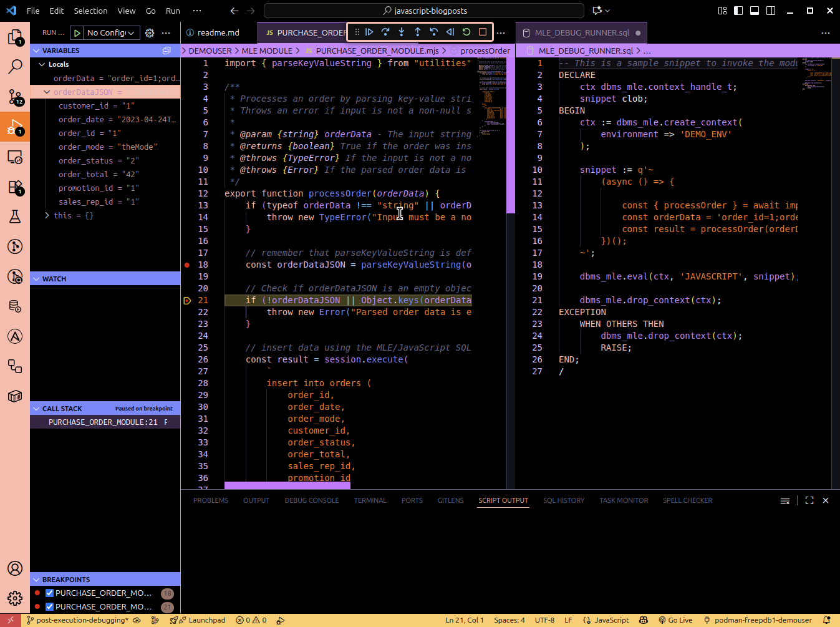
Task: Open the Extensions view icon
Action: click(14, 187)
